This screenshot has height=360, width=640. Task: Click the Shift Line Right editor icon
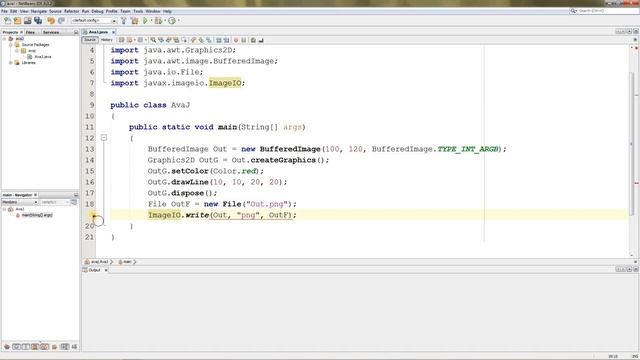pos(226,40)
